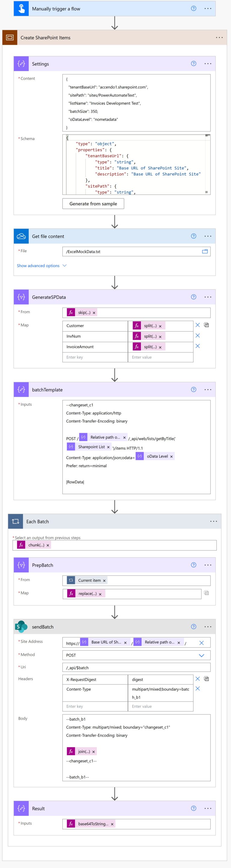Click the Result action icon
The image size is (231, 868).
tap(21, 808)
